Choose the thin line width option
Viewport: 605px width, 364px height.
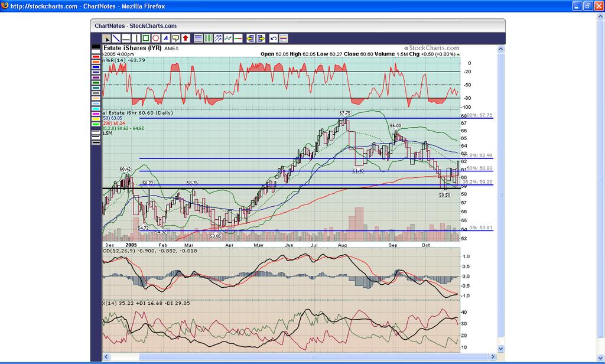[96, 132]
